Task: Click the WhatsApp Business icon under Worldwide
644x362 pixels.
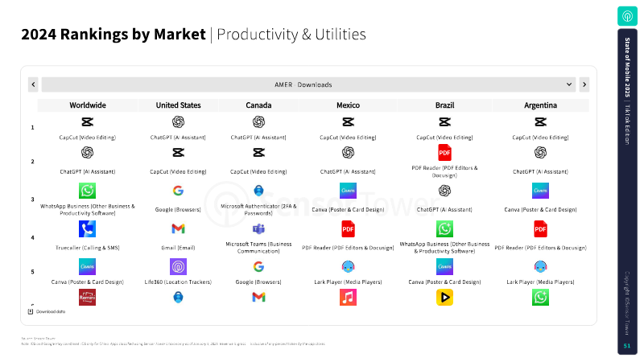Action: click(87, 191)
